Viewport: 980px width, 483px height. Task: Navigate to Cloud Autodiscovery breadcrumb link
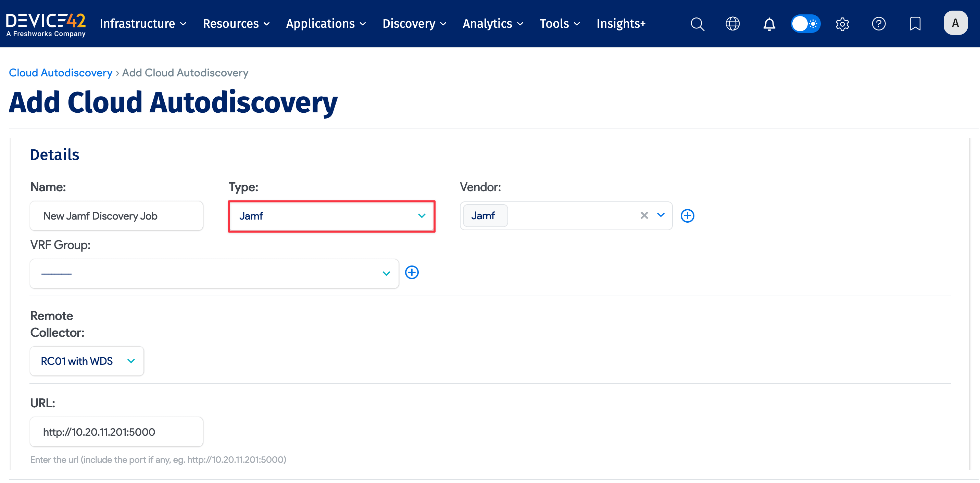click(x=61, y=72)
